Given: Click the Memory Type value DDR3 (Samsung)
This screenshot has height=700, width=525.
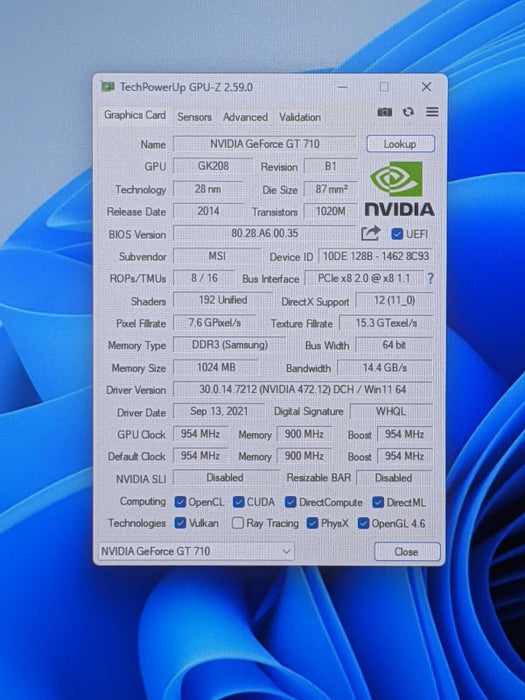Looking at the screenshot, I should pos(229,345).
